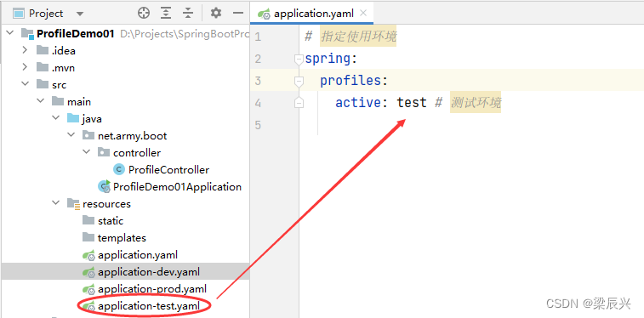Click the net.army.boot package icon
Screen dimensions: 644x318
coord(88,135)
